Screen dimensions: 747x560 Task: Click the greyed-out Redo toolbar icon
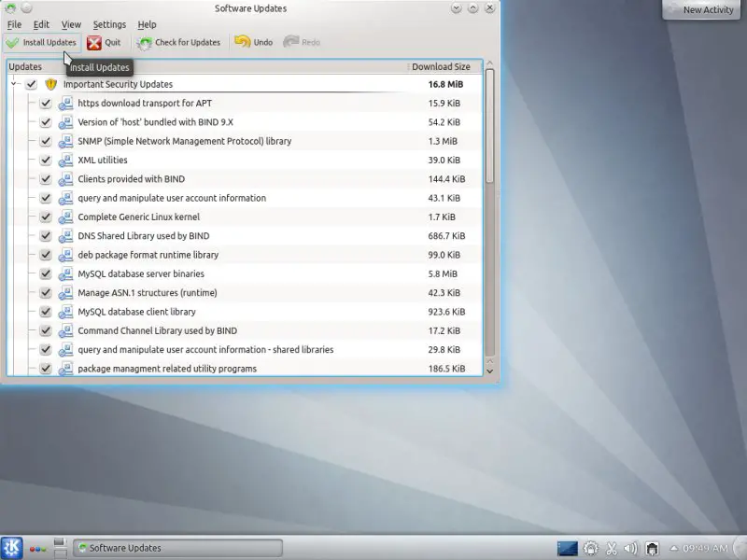[x=290, y=42]
